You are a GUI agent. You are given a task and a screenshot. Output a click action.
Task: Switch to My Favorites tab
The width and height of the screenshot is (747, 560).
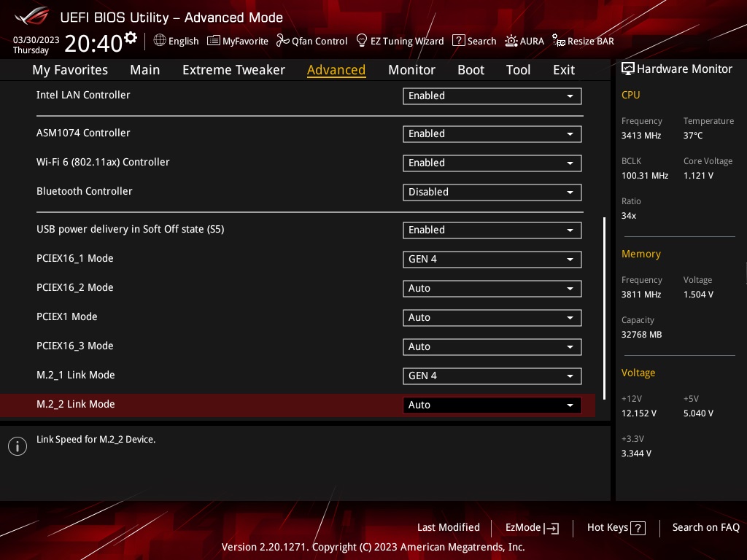click(x=70, y=70)
